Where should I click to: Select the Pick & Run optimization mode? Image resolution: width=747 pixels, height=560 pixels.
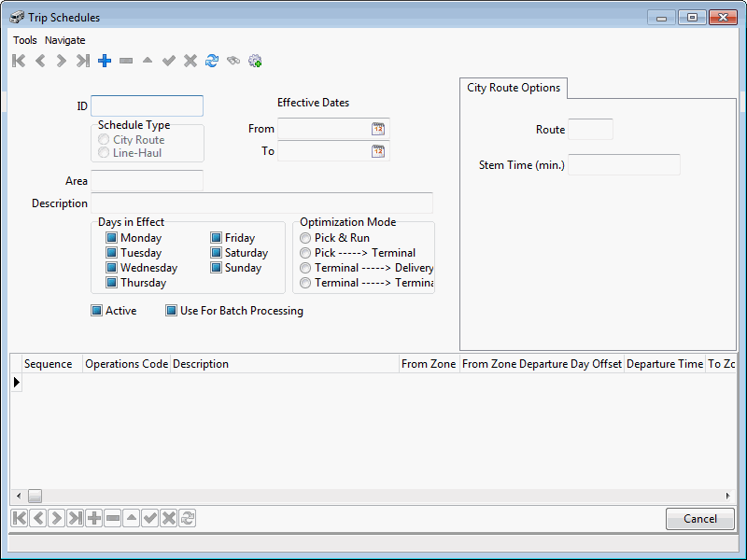pyautogui.click(x=305, y=238)
